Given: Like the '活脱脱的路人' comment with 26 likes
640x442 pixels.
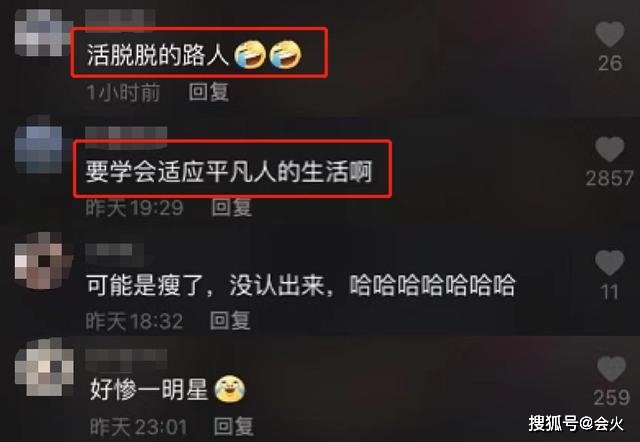Looking at the screenshot, I should click(610, 34).
